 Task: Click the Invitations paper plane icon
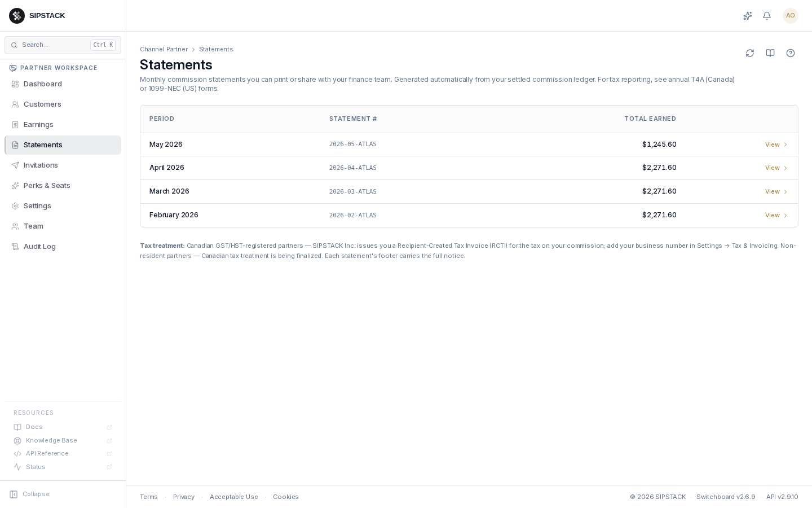coord(15,165)
